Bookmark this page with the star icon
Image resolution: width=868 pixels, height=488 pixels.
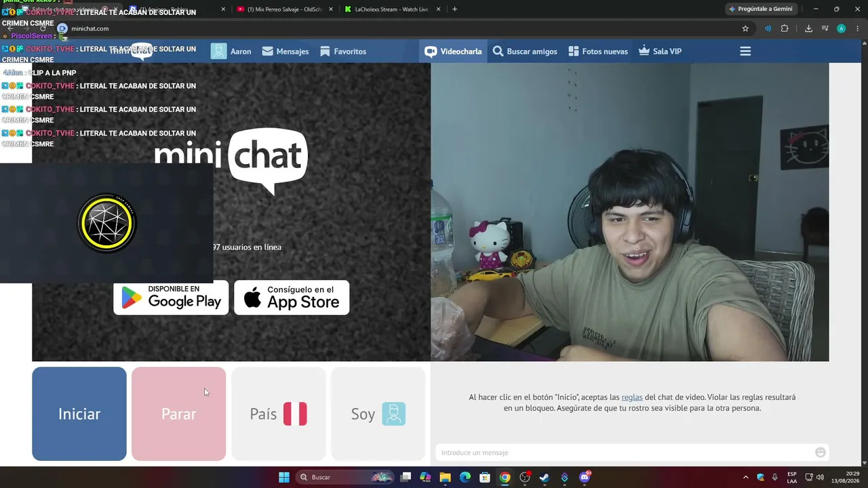click(x=745, y=28)
